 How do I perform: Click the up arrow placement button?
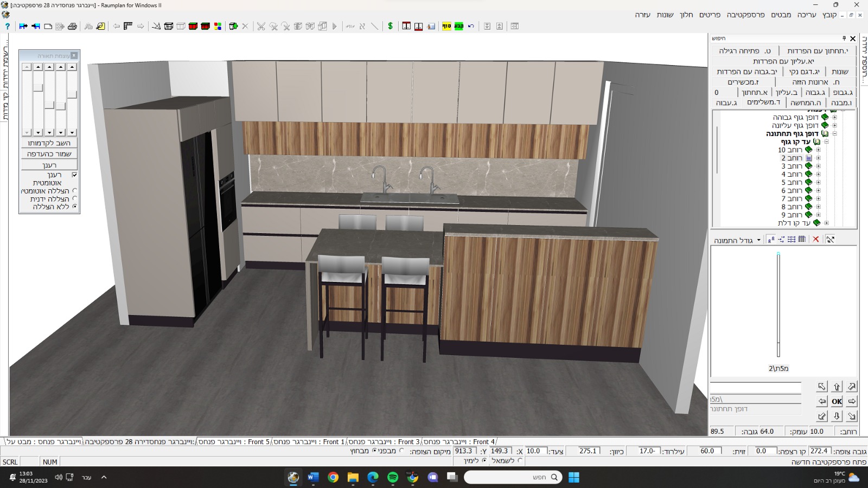837,387
